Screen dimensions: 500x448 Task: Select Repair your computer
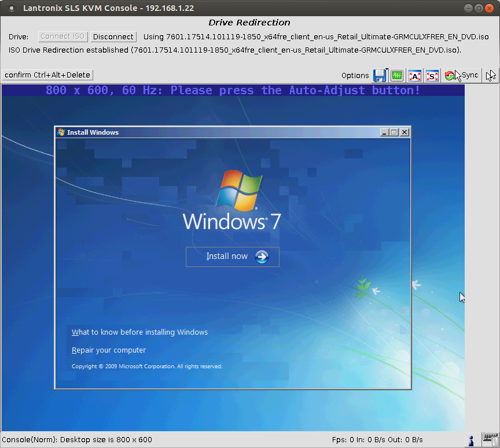tap(108, 350)
